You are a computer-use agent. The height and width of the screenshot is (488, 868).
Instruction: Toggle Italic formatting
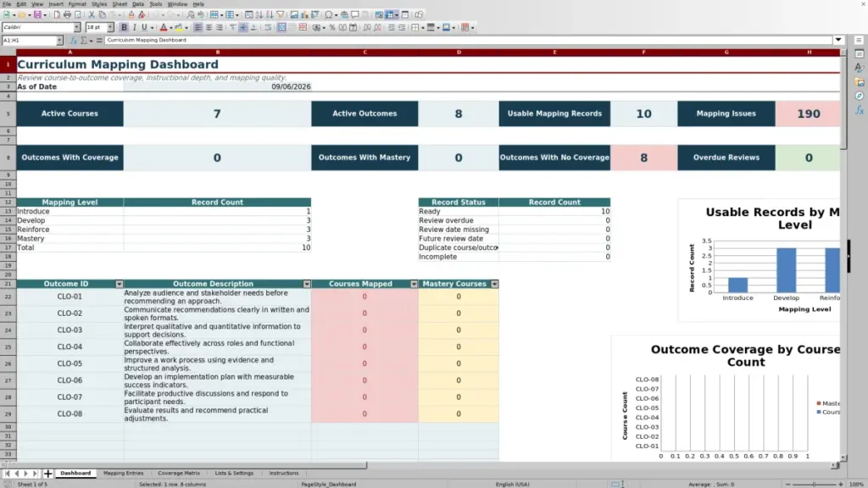[135, 28]
